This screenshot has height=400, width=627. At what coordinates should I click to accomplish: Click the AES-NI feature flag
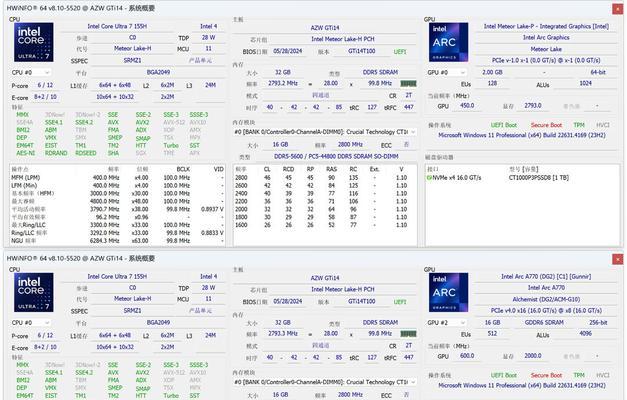tap(26, 153)
